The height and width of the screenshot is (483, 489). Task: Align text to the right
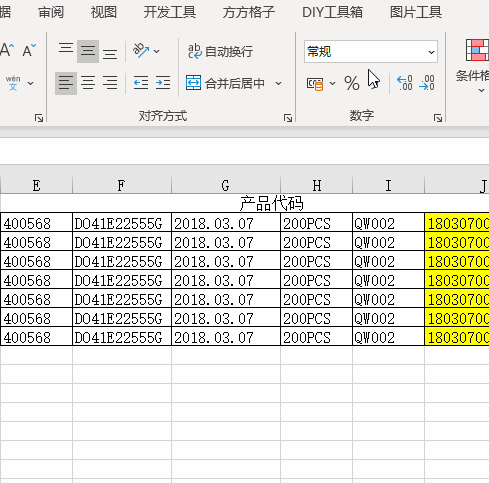coord(110,83)
